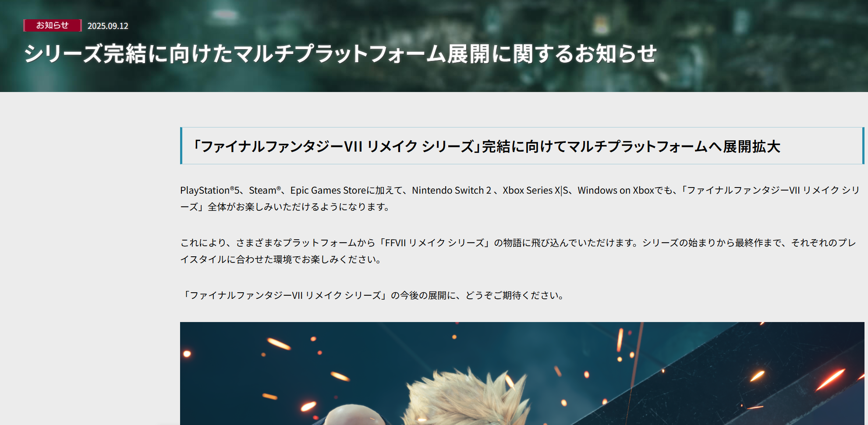Click the sentence ending with どうぞご期待ください。

[373, 295]
